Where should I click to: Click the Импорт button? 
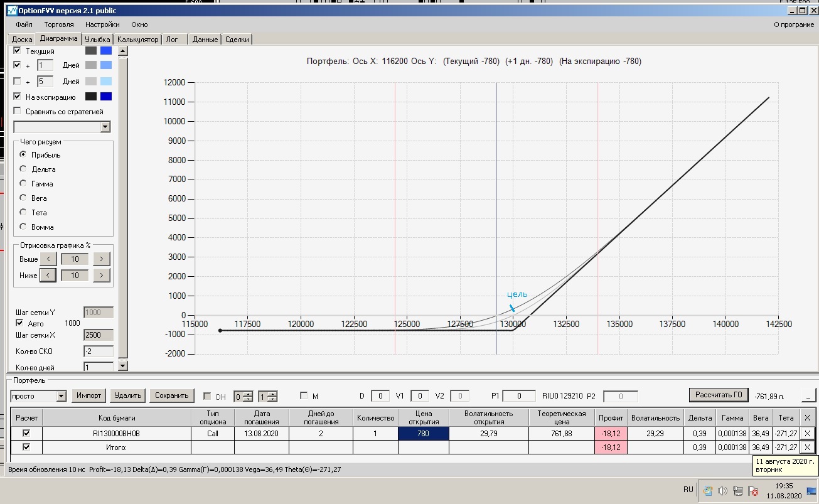(x=88, y=395)
